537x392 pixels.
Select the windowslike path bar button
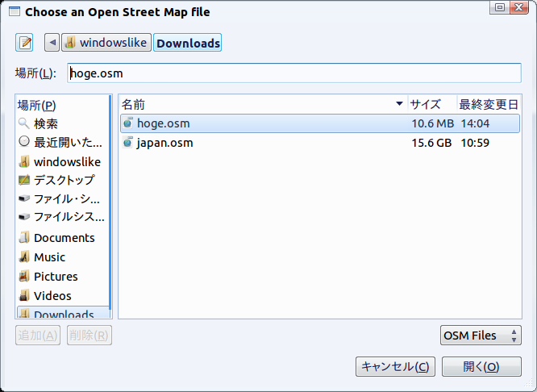(x=106, y=43)
